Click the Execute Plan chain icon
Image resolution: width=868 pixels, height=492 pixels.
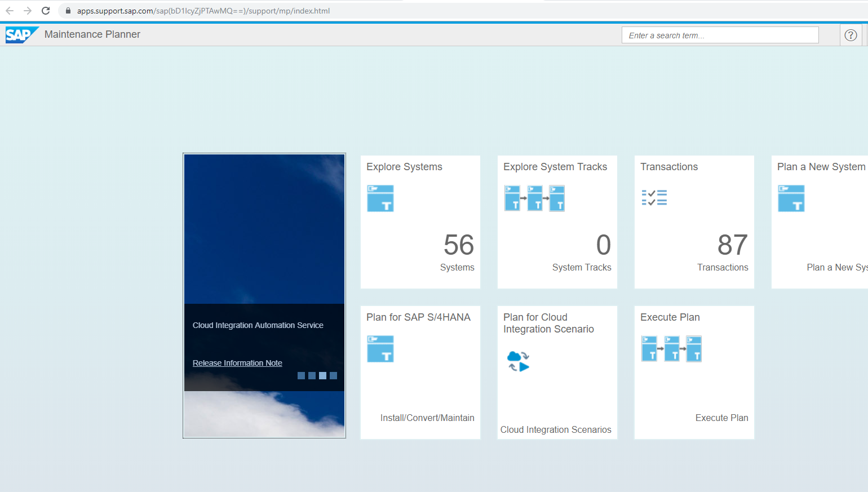(671, 349)
